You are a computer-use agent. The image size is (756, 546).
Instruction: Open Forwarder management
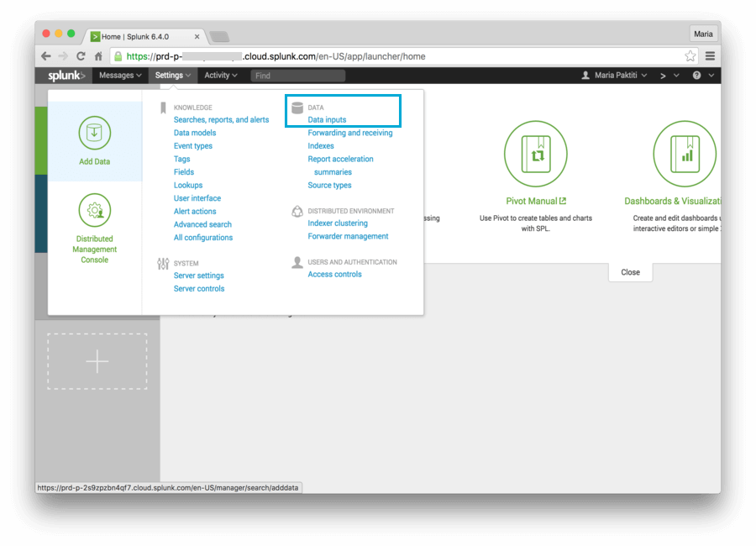coord(348,236)
